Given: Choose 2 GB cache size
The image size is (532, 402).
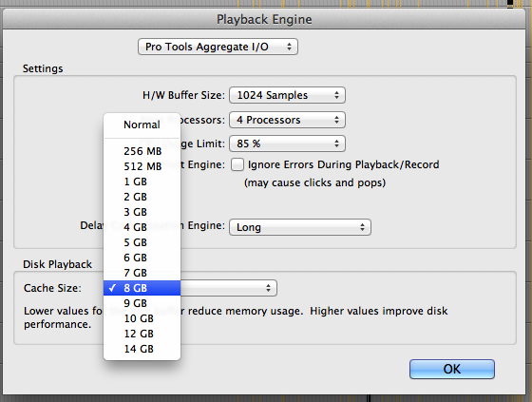Looking at the screenshot, I should 142,197.
